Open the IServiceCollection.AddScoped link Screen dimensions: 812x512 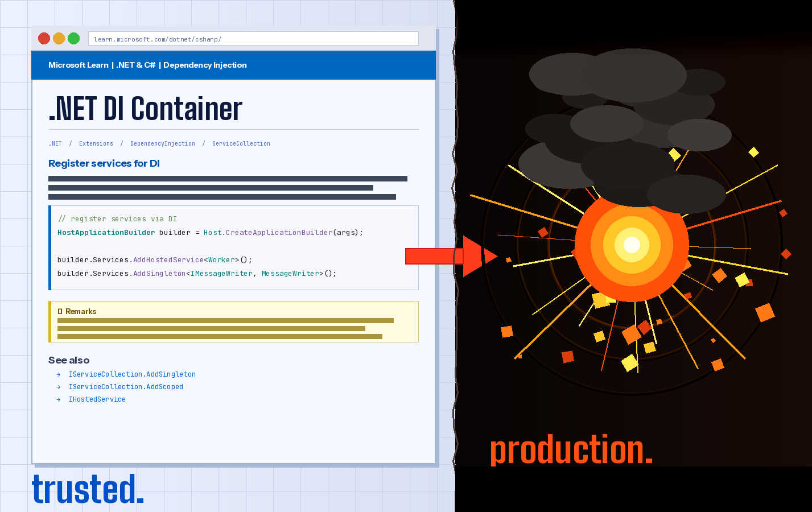pos(126,387)
